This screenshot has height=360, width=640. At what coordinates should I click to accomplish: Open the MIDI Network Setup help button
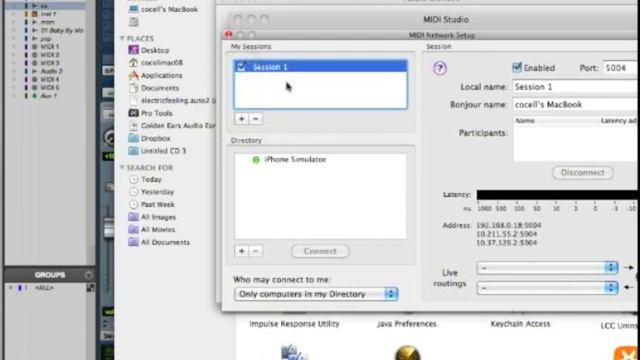[440, 68]
